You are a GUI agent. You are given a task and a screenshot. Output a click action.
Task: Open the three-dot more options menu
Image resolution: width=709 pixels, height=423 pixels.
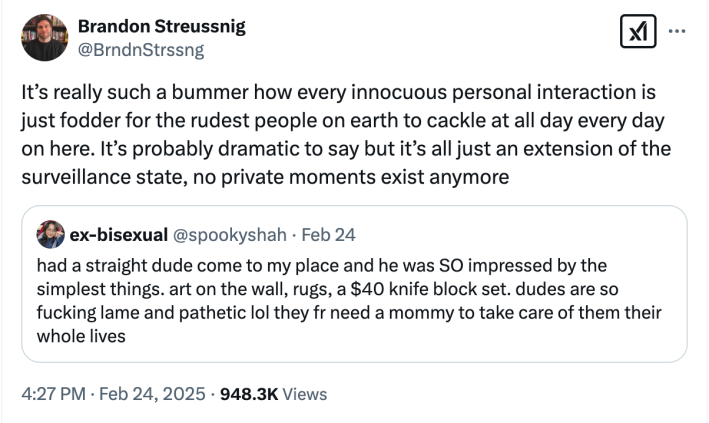coord(677,31)
